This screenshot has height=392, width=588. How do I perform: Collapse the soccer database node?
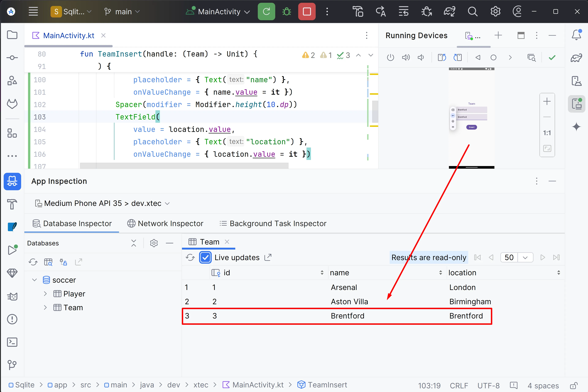pyautogui.click(x=34, y=280)
